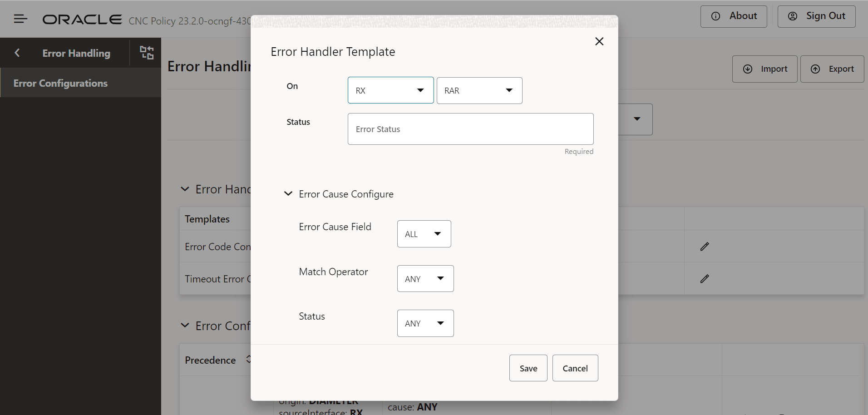Viewport: 868px width, 415px height.
Task: Click the info icon in the About button
Action: [x=716, y=16]
